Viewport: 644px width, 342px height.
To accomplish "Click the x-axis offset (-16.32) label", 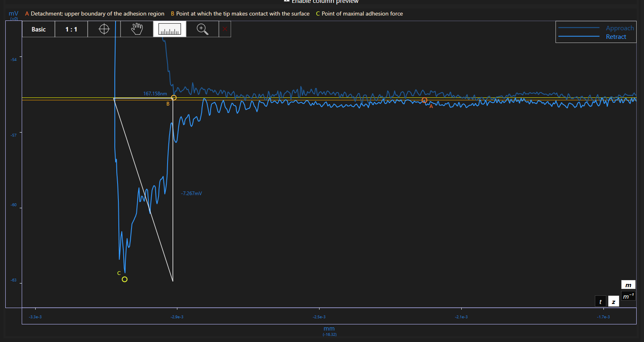I will (x=329, y=335).
